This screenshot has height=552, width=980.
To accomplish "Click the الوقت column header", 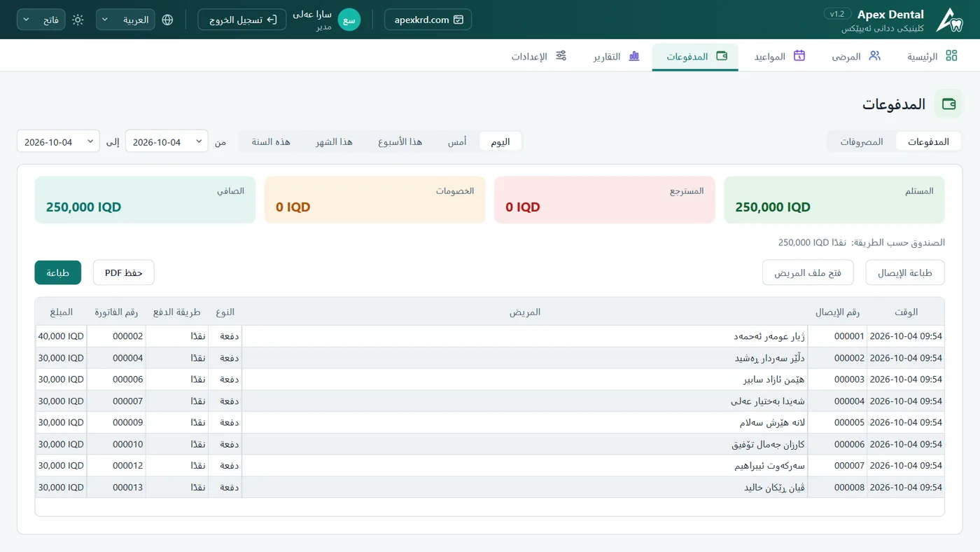I will point(906,312).
